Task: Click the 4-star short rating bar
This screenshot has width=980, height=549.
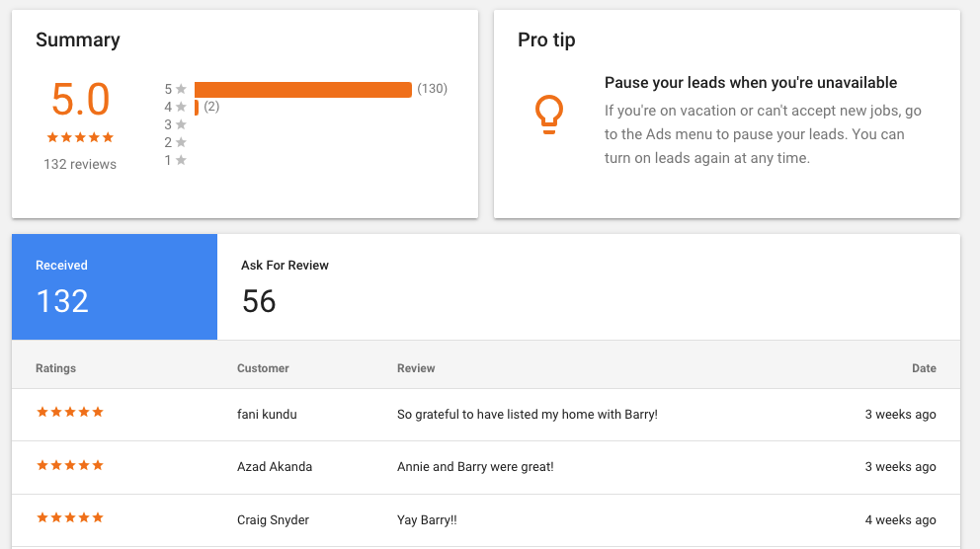Action: tap(197, 107)
